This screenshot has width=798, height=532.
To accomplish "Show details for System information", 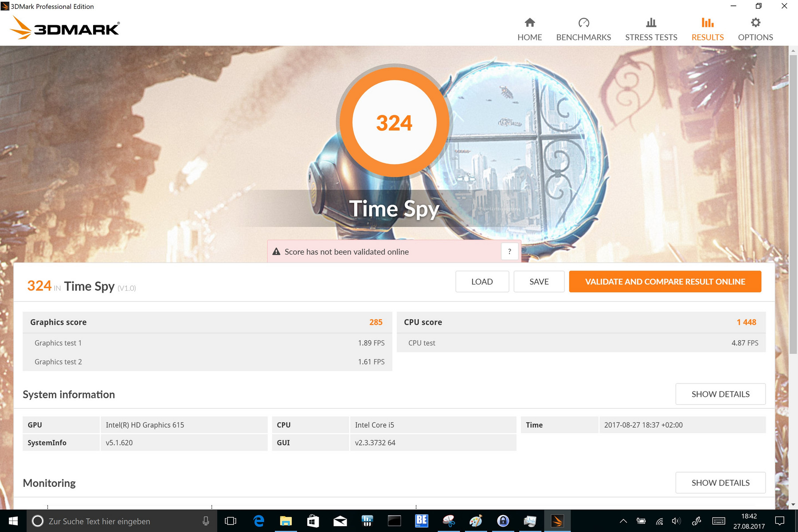I will pos(720,394).
